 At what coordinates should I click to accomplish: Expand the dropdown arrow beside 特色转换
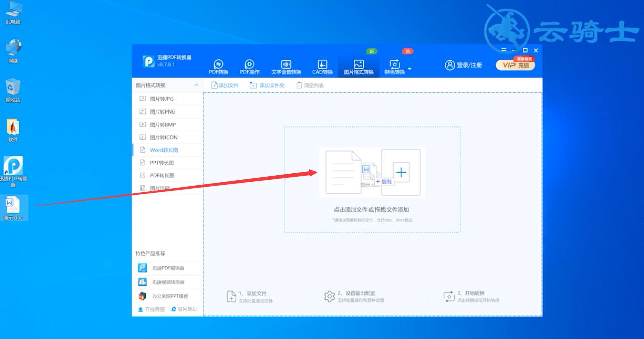410,69
